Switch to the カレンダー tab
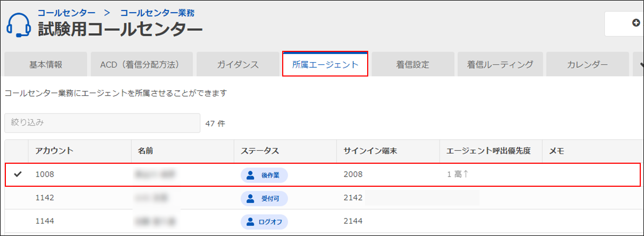 click(587, 65)
